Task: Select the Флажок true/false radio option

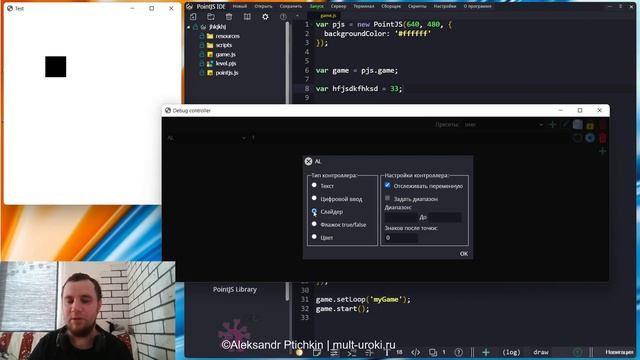Action: [x=314, y=224]
